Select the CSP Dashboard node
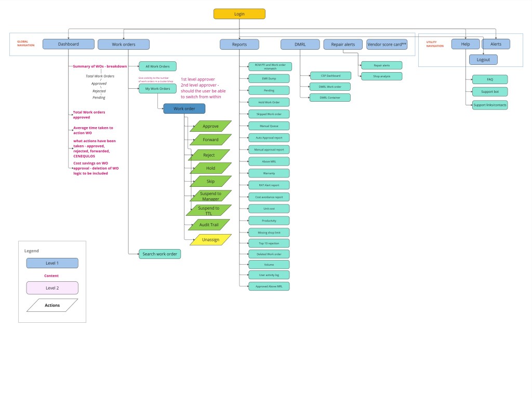 pos(330,76)
